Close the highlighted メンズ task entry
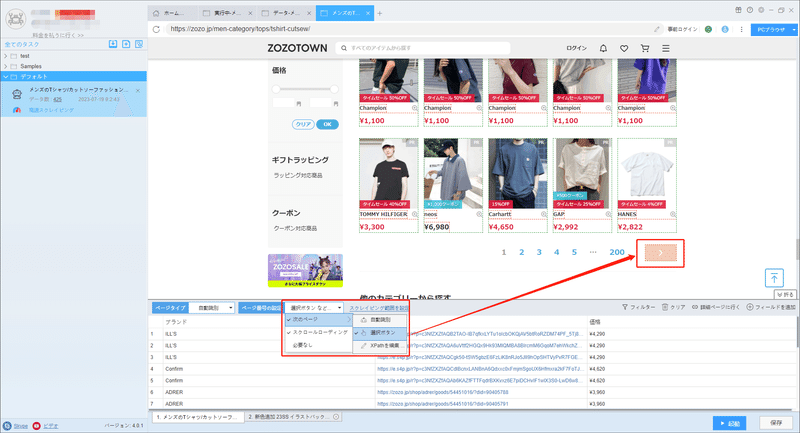The width and height of the screenshot is (800, 433). [x=138, y=90]
